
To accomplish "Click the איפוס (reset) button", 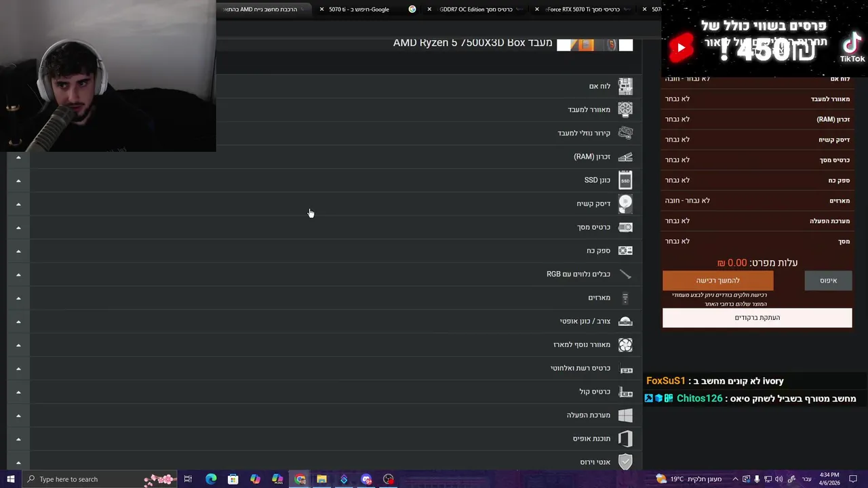I will pos(828,281).
